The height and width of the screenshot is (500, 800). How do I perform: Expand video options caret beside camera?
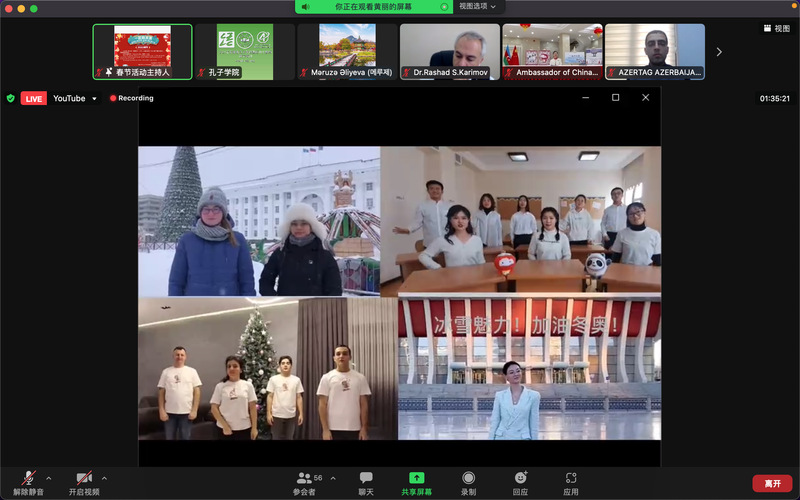[x=104, y=478]
